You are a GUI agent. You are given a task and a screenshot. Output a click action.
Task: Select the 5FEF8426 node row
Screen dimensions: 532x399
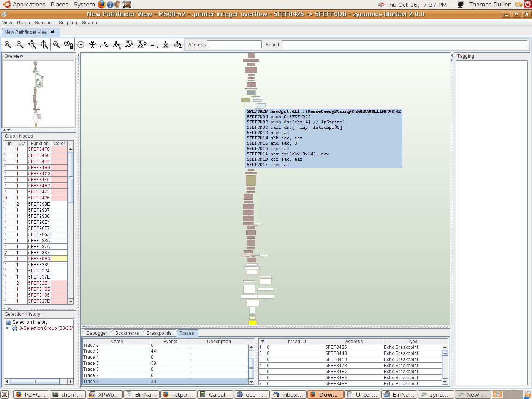(36, 198)
